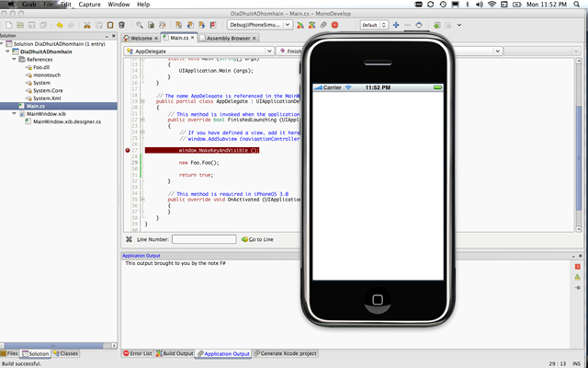Viewport: 588px width, 368px height.
Task: Switch to the Welcome tab
Action: (139, 39)
